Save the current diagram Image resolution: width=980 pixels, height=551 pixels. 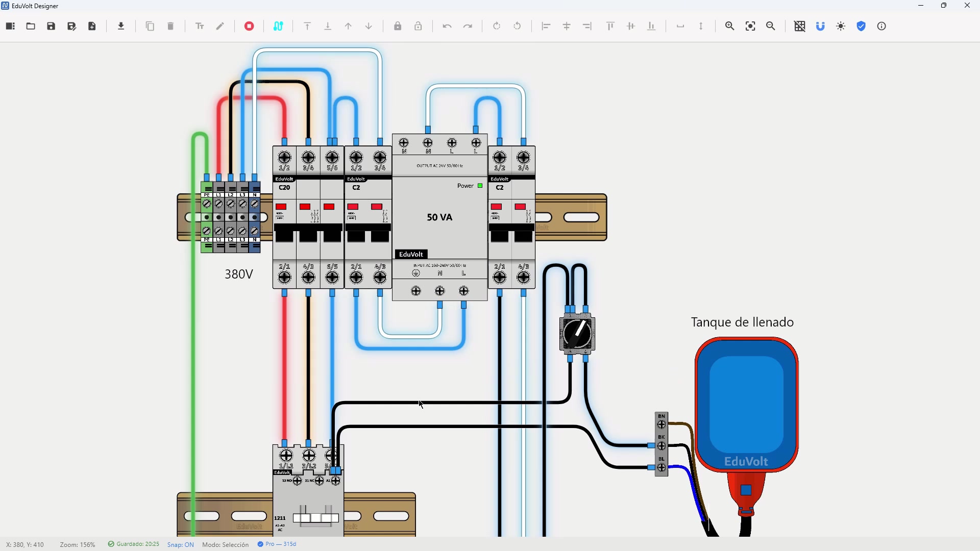click(51, 26)
